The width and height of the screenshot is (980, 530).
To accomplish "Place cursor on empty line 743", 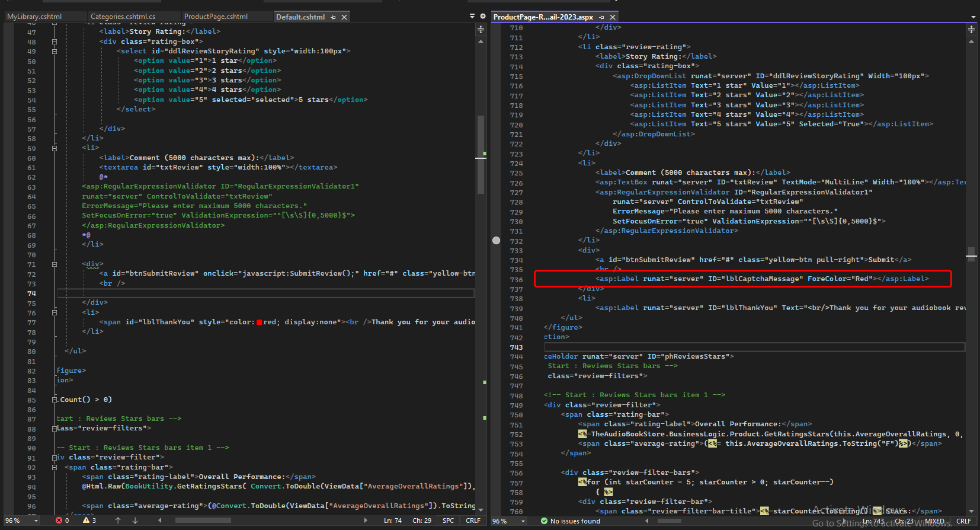I will pos(754,347).
